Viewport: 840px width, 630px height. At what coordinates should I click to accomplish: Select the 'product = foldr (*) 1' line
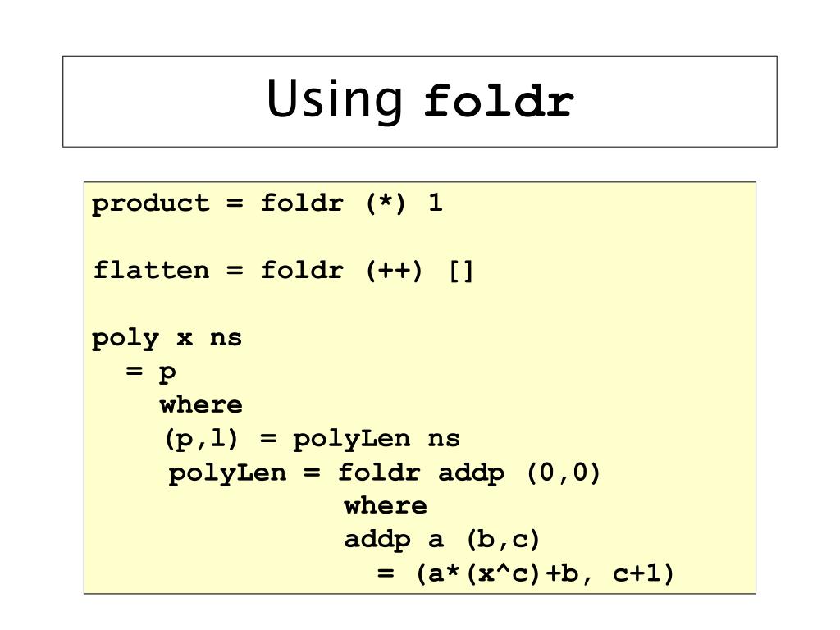pyautogui.click(x=267, y=203)
